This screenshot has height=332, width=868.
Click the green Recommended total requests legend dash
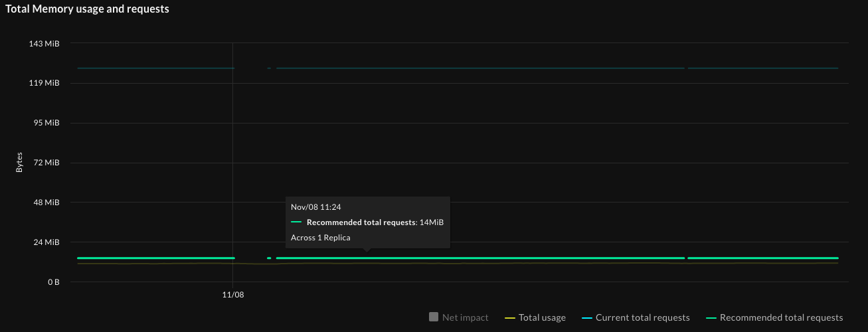(x=711, y=318)
